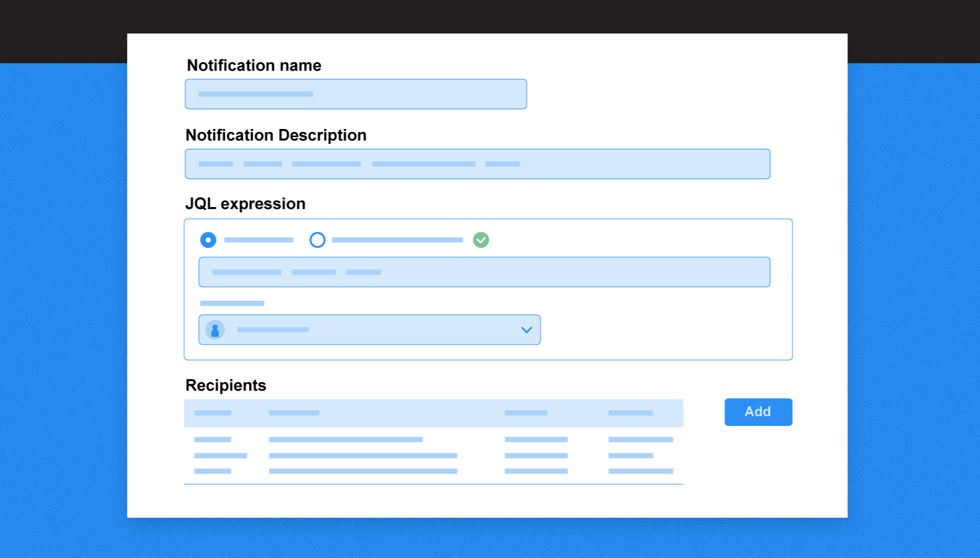Click the fourth Recipients table column header
Screen dimensions: 980x558
[x=631, y=413]
